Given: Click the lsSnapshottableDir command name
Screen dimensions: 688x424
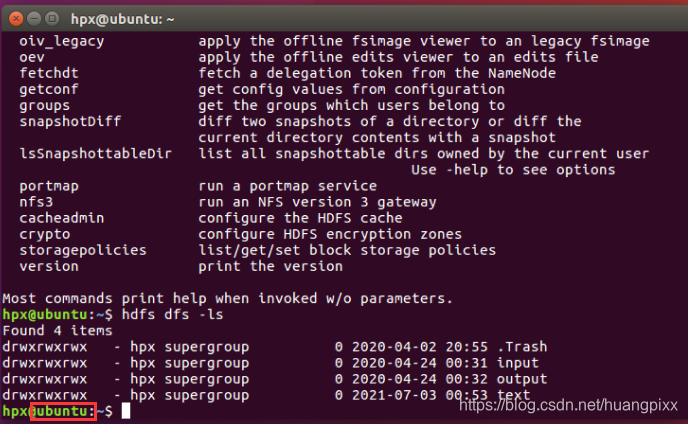Looking at the screenshot, I should click(x=96, y=154).
